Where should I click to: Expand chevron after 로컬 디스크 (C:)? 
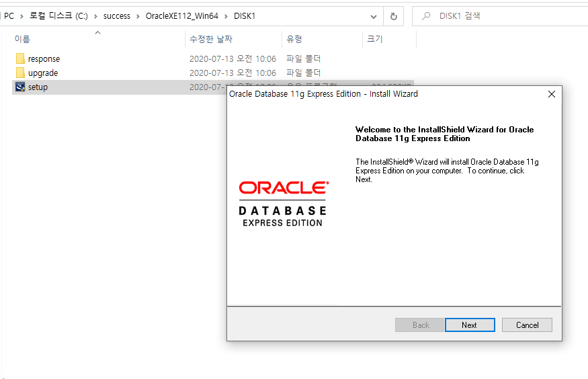click(95, 16)
